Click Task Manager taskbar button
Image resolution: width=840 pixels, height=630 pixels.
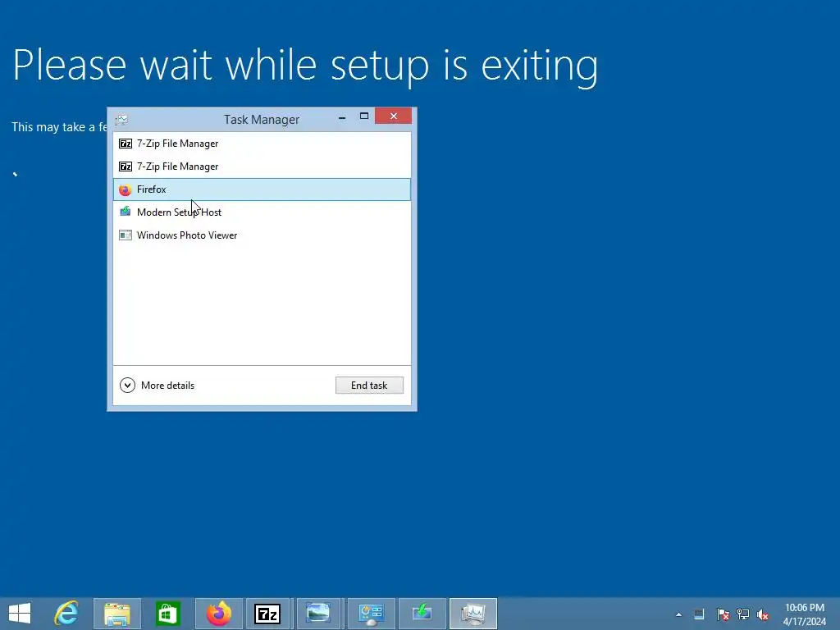pos(473,614)
